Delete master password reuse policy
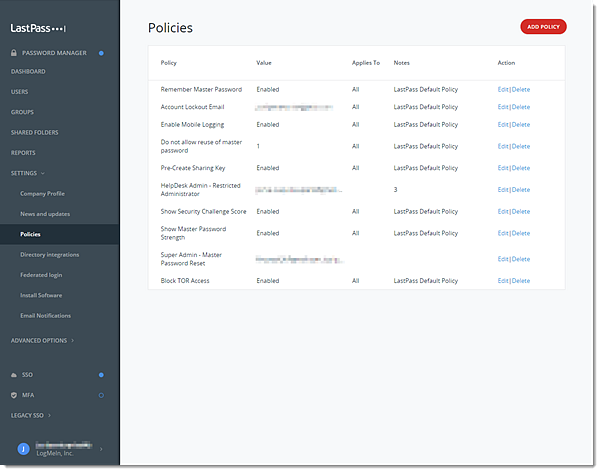The image size is (597, 469). coord(521,146)
